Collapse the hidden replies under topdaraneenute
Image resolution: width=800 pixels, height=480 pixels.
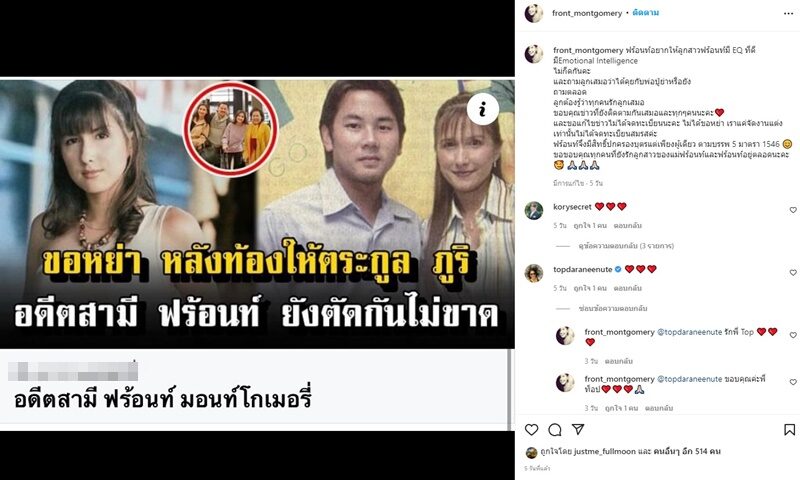click(613, 308)
